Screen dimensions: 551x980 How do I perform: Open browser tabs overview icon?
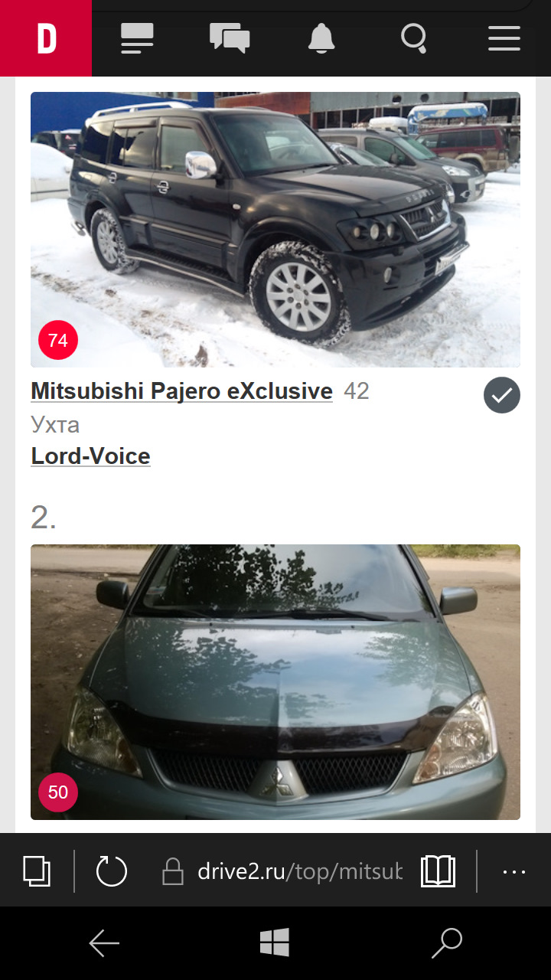37,871
